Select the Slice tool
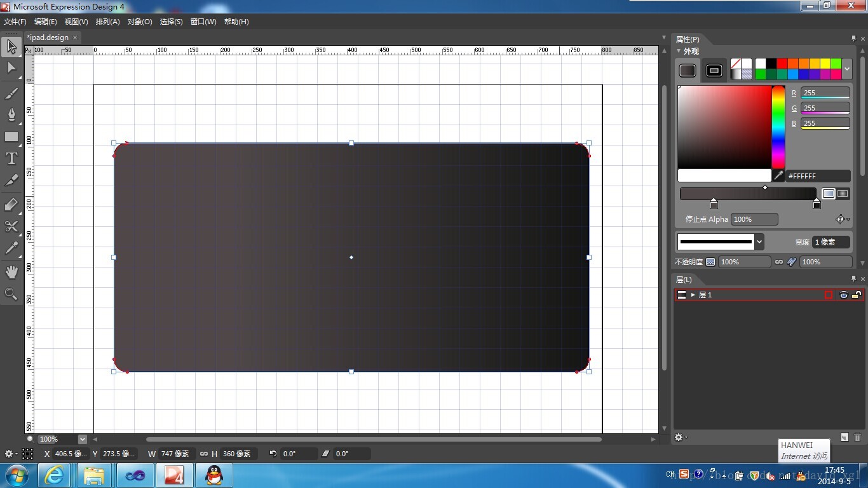The height and width of the screenshot is (488, 868). point(11,180)
